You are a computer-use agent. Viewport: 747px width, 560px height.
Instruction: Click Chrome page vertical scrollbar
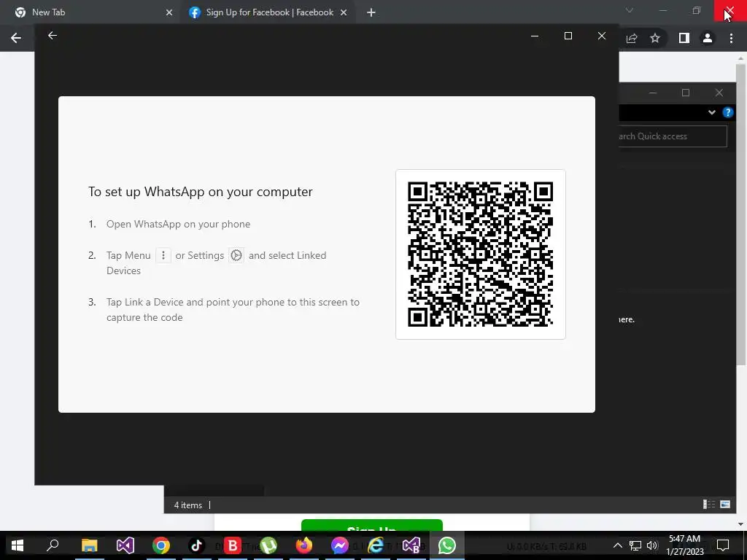(741, 214)
